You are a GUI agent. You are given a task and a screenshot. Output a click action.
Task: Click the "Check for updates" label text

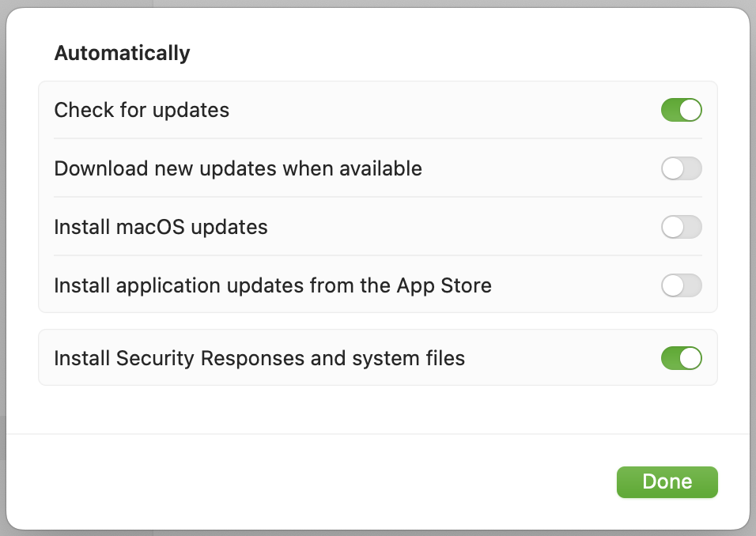142,110
